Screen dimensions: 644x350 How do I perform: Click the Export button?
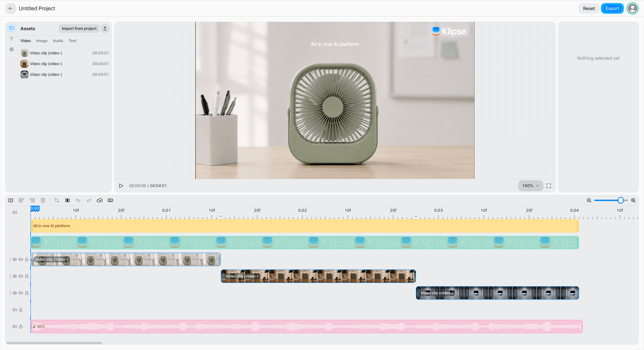coord(612,9)
